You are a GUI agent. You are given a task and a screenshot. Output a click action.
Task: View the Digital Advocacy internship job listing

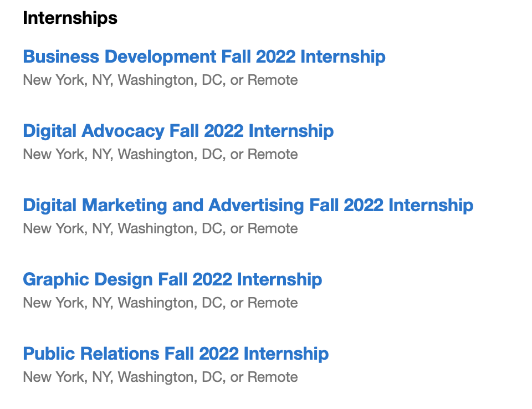178,131
